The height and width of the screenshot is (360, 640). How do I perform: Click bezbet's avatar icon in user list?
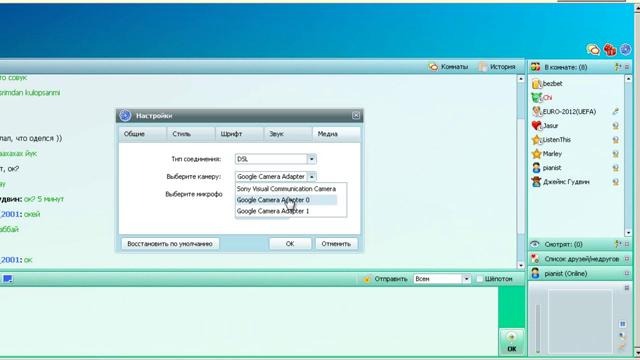tap(536, 84)
